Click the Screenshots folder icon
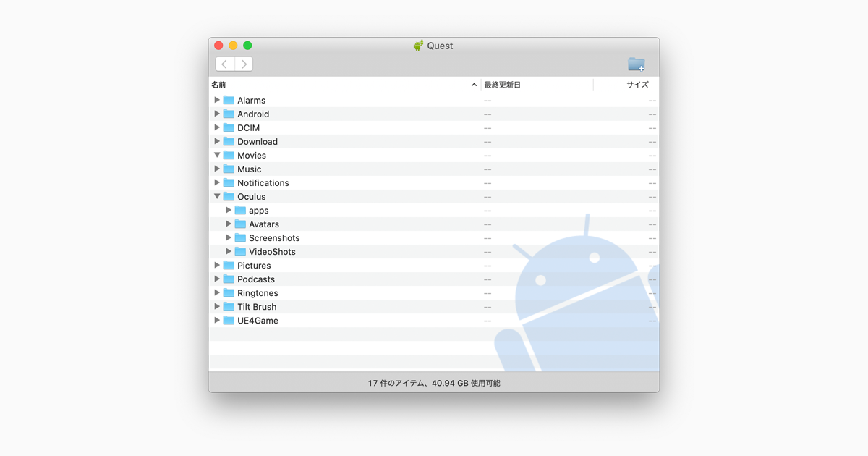Viewport: 868px width, 456px height. (240, 237)
